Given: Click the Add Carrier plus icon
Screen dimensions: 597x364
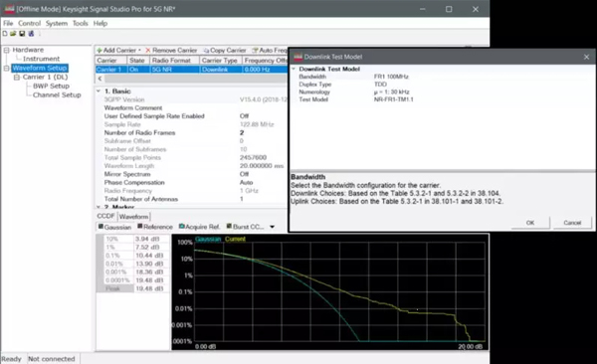Looking at the screenshot, I should click(x=99, y=51).
